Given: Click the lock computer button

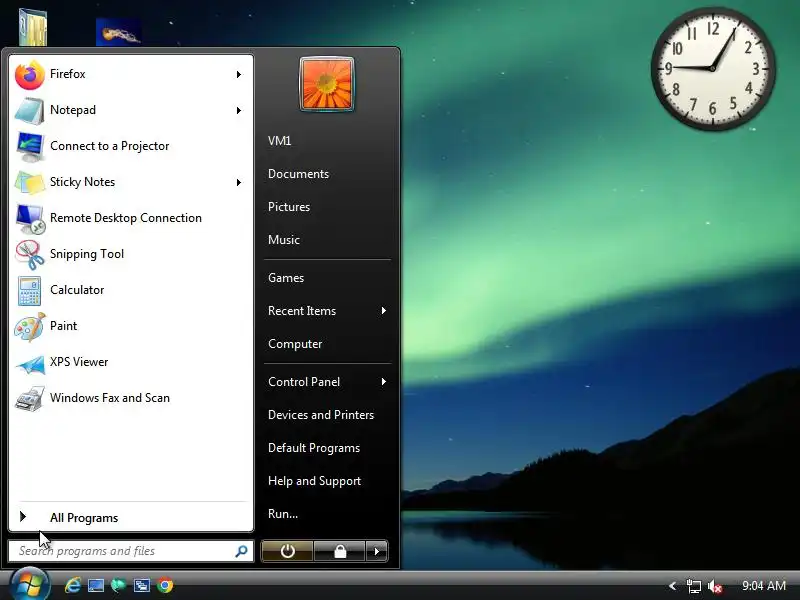Looking at the screenshot, I should pos(340,551).
